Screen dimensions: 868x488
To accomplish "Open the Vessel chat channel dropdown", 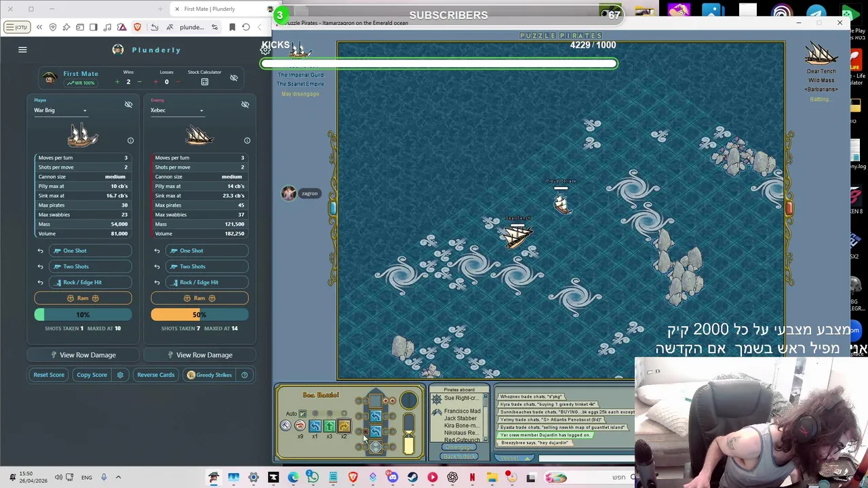I will point(515,458).
